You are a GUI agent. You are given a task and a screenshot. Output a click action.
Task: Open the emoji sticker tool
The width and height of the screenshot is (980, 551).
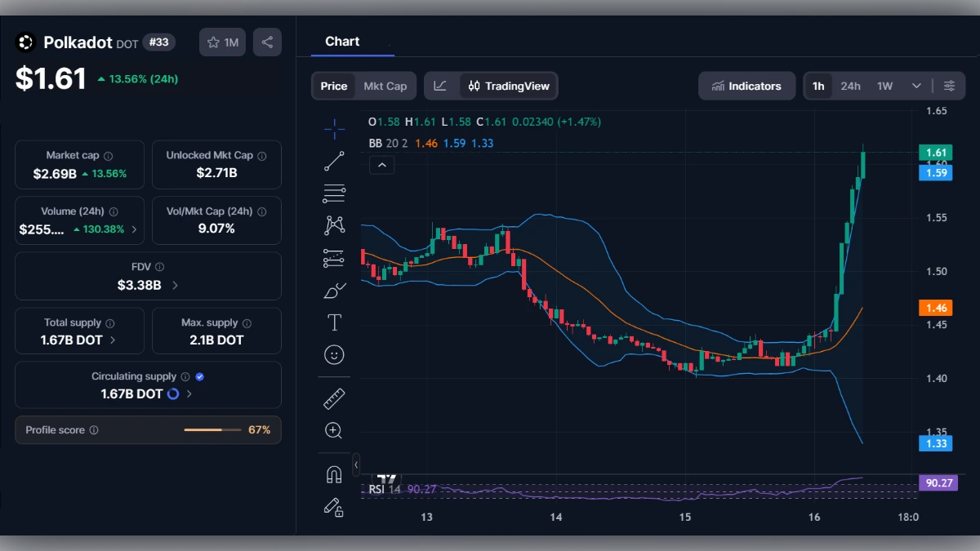point(334,354)
